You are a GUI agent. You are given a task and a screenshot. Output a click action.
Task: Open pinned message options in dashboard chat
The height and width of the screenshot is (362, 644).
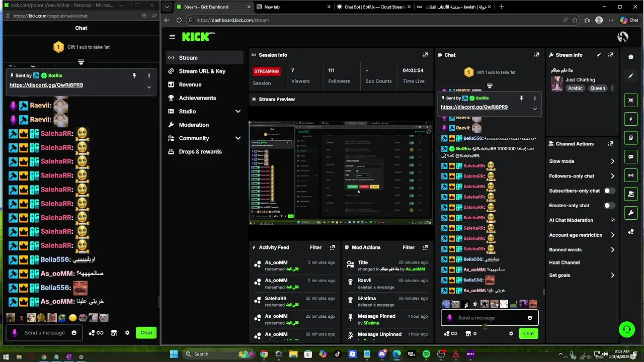point(535,98)
